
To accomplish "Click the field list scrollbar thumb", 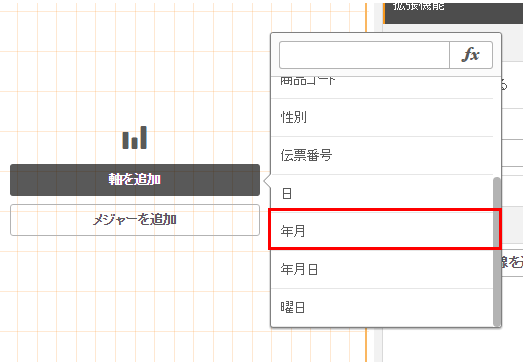I will pyautogui.click(x=497, y=252).
